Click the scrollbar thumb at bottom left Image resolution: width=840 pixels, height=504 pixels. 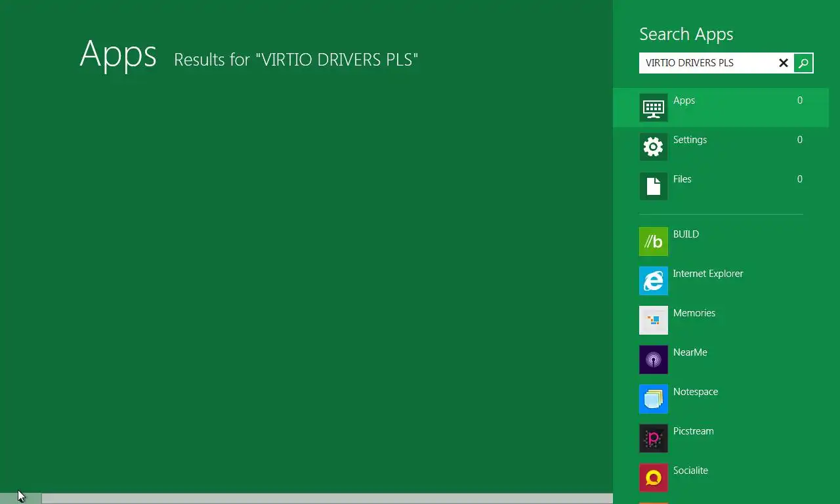coord(21,499)
